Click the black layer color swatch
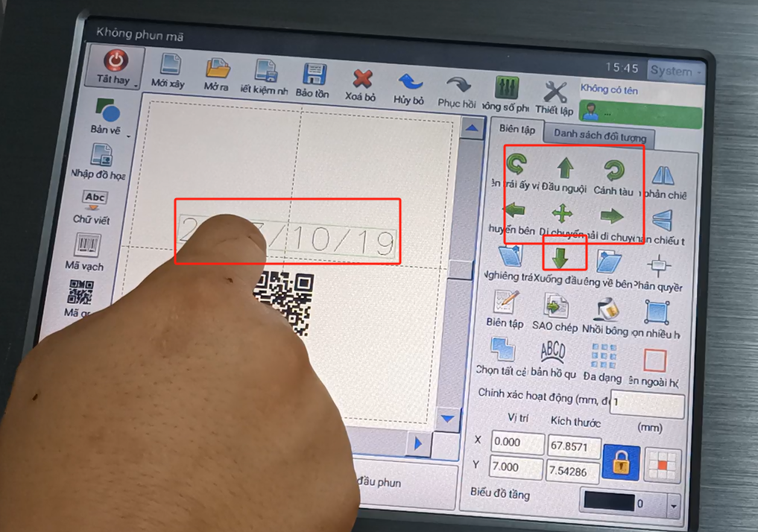Screen dimensions: 758x532 click(x=608, y=501)
